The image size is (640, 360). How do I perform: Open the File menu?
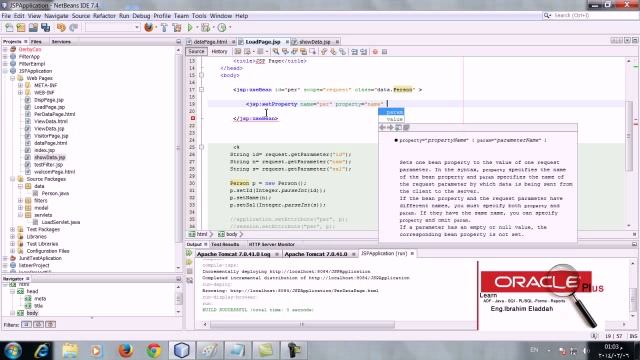click(6, 16)
